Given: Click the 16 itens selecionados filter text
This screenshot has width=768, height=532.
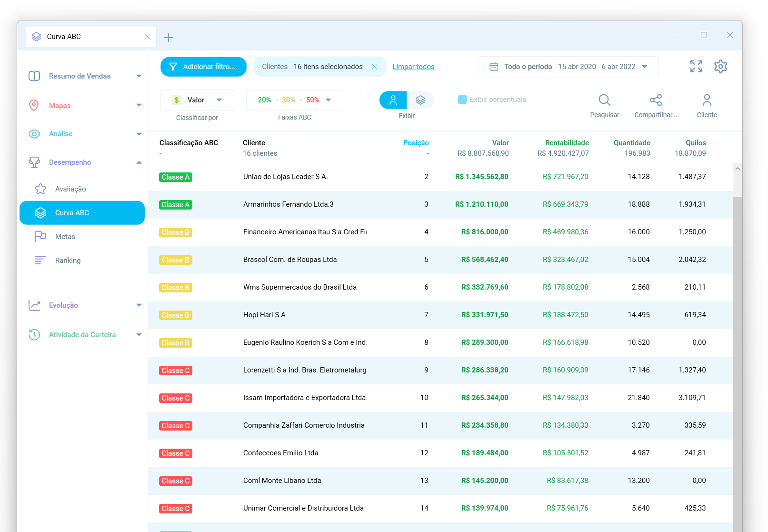Looking at the screenshot, I should (x=328, y=67).
